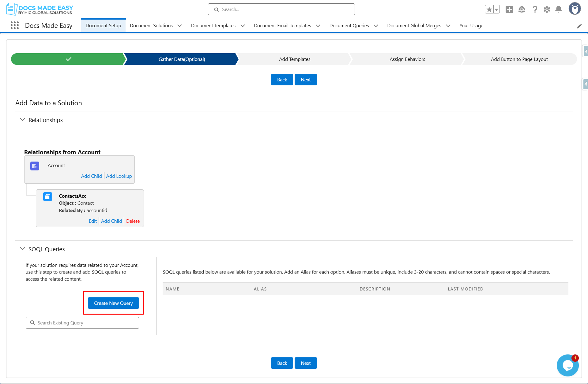
Task: Delete the ContactsAcc relationship
Action: point(133,221)
